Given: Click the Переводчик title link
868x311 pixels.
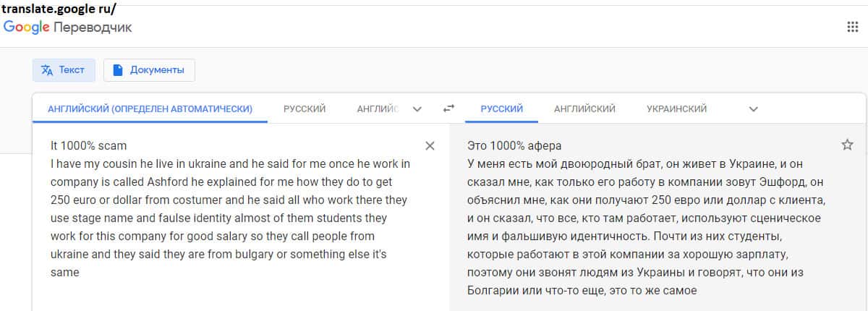Looking at the screenshot, I should click(93, 27).
